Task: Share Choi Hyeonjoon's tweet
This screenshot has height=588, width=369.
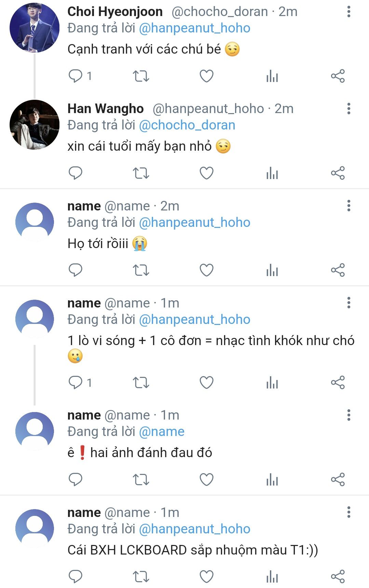Action: click(x=338, y=76)
